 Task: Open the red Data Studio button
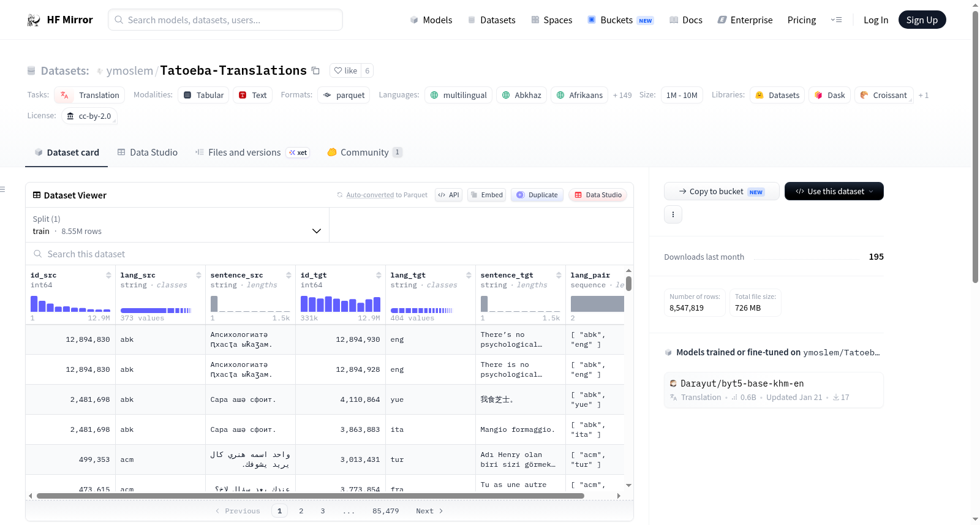(598, 195)
